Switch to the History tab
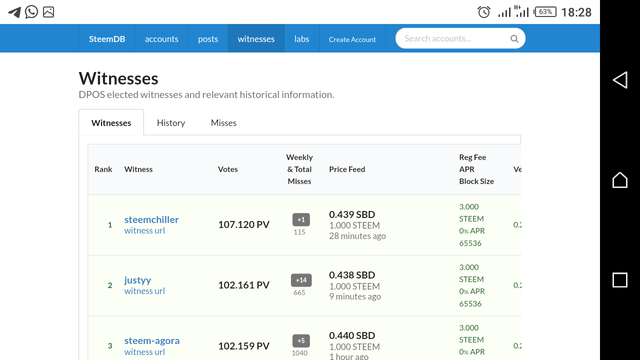 tap(171, 123)
